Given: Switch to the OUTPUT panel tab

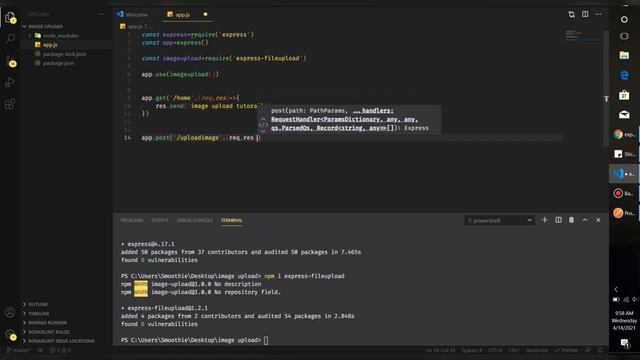Looking at the screenshot, I should [x=160, y=220].
